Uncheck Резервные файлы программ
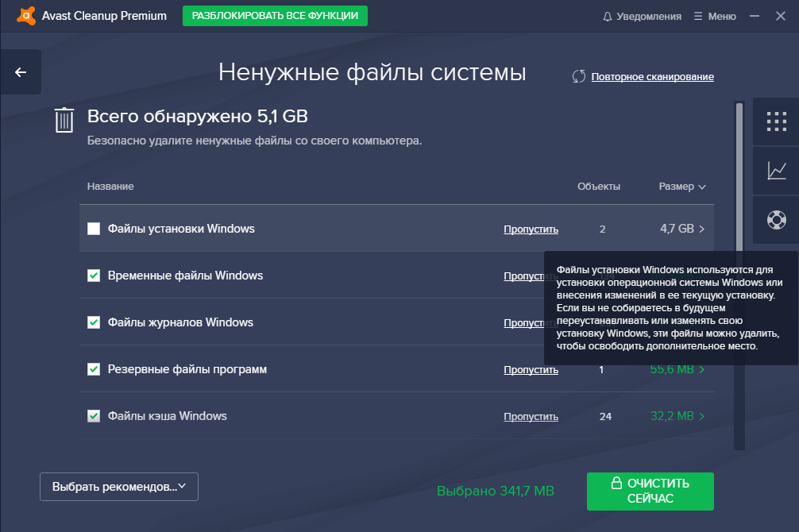The width and height of the screenshot is (799, 532). (x=94, y=369)
